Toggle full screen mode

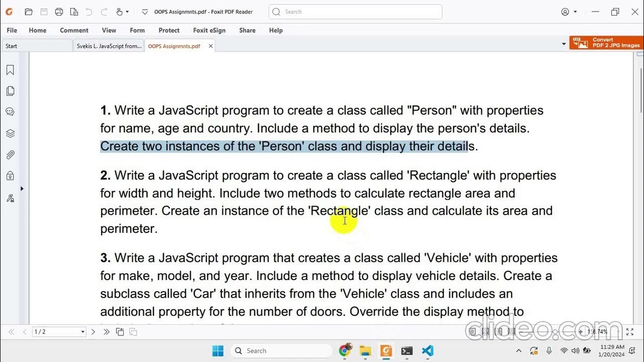pos(629,332)
